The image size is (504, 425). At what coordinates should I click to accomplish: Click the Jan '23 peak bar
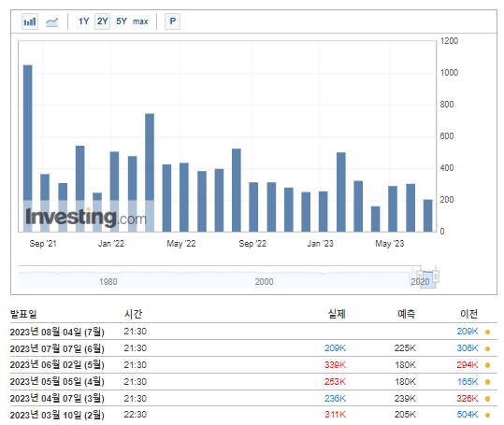pos(341,192)
